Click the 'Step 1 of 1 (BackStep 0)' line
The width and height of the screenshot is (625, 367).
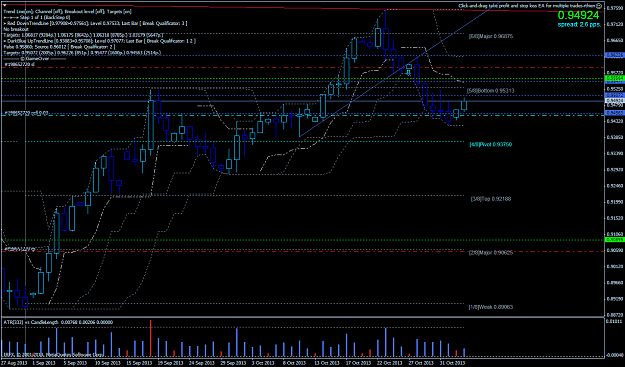tap(37, 18)
